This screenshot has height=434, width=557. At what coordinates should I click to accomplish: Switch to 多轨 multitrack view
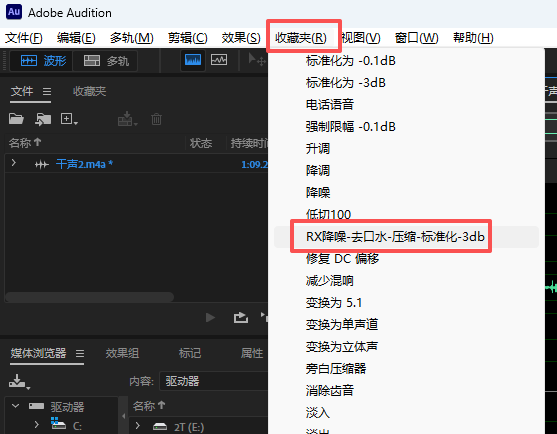[x=106, y=61]
